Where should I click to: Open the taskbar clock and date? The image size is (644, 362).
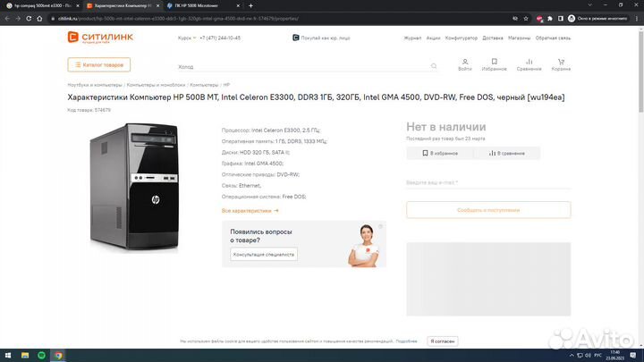point(614,356)
